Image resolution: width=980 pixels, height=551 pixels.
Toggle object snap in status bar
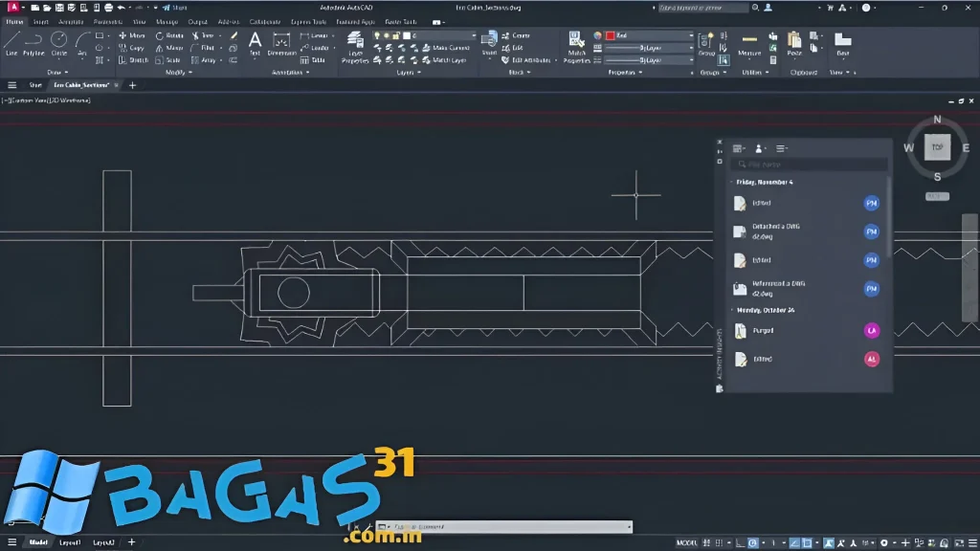[x=807, y=543]
